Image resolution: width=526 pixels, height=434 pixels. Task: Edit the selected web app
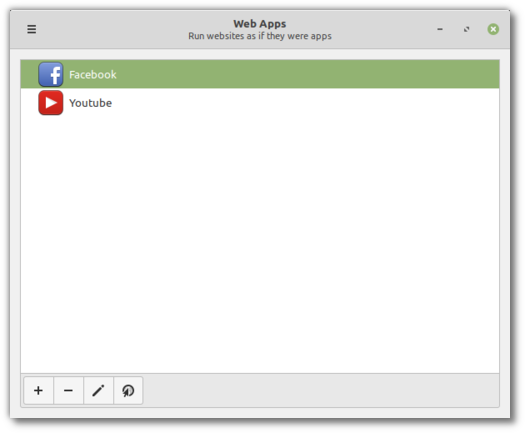click(x=98, y=390)
